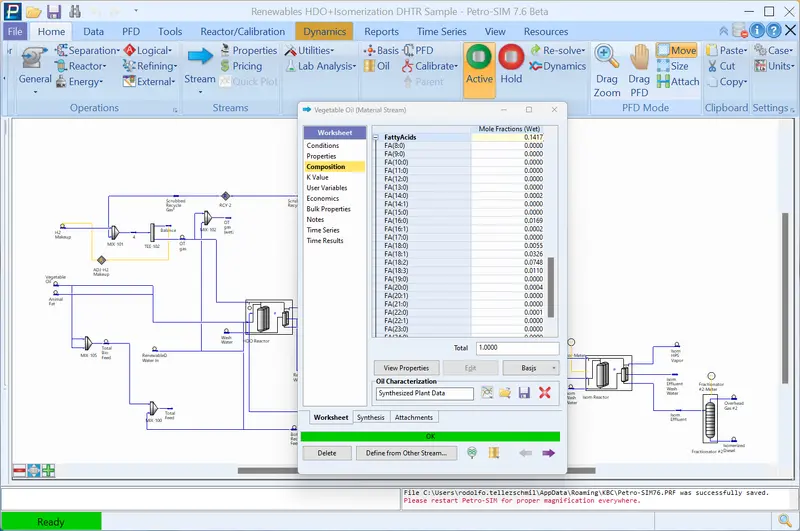Open the Calibrate dropdown
Screen dimensions: 800x531
click(430, 66)
